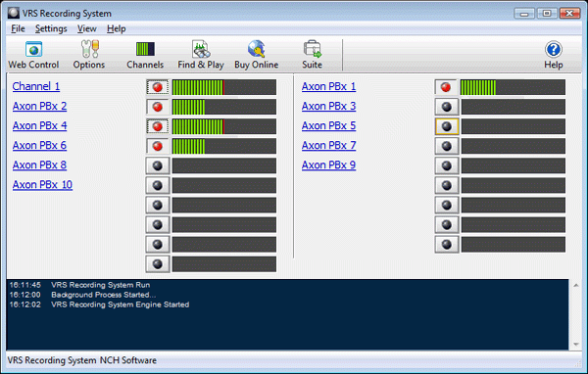Viewport: 588px width, 374px height.
Task: Start recording on Axon PBx 3
Action: click(446, 107)
